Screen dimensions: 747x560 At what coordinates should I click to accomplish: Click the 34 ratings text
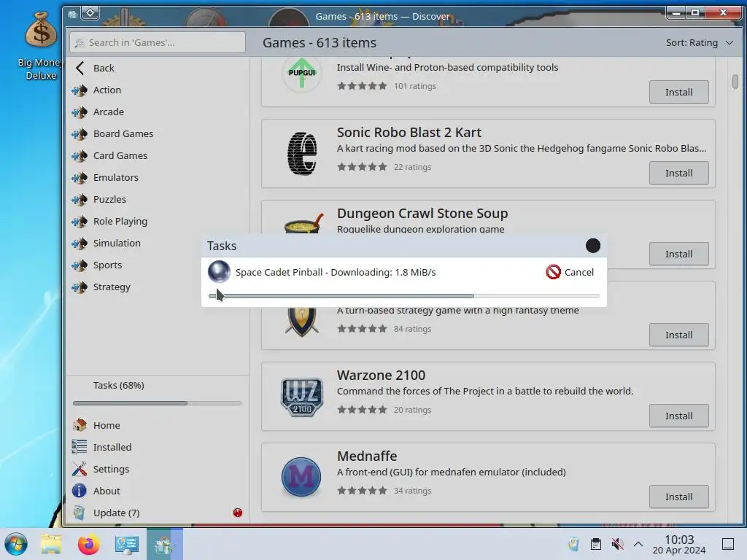point(413,491)
